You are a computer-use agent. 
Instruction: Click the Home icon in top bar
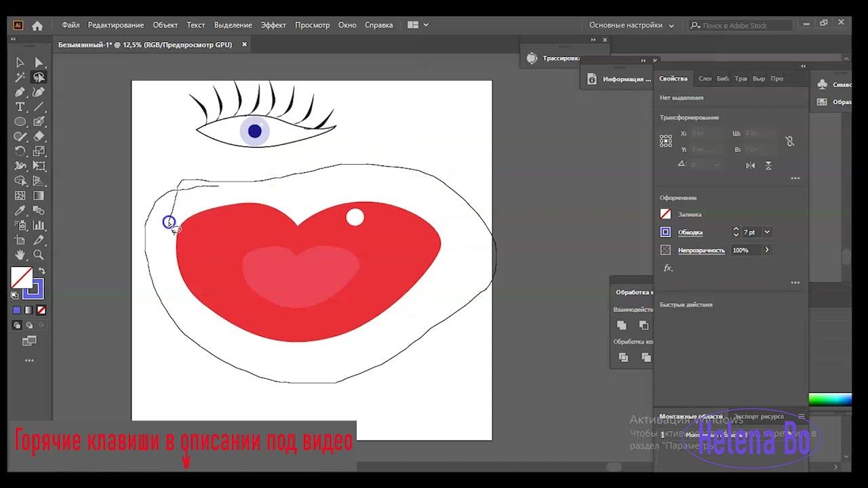point(37,25)
